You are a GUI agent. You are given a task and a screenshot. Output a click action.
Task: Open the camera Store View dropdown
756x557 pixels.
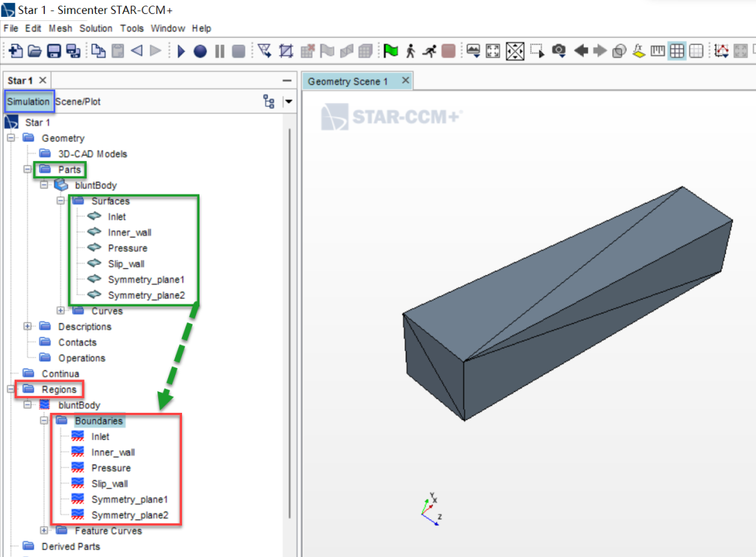click(559, 50)
